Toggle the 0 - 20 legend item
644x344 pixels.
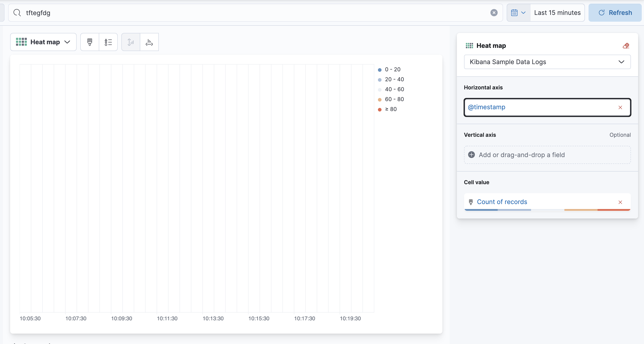pyautogui.click(x=393, y=70)
